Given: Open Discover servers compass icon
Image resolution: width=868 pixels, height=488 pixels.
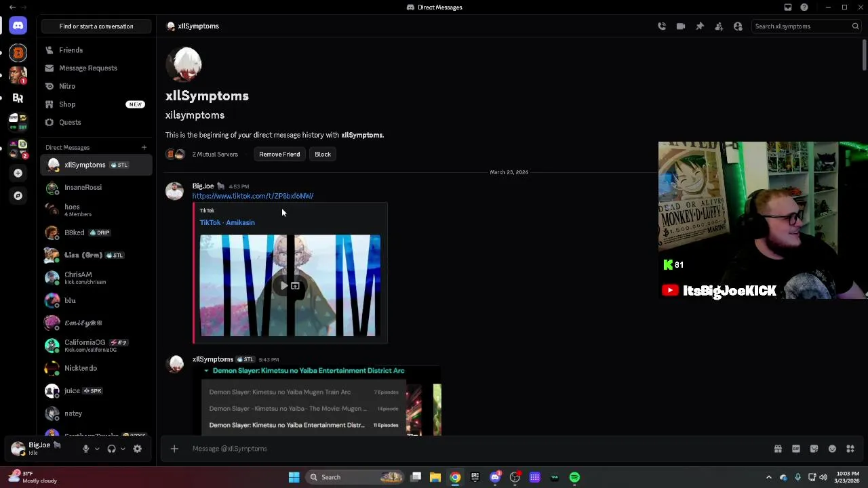Looking at the screenshot, I should click(18, 196).
